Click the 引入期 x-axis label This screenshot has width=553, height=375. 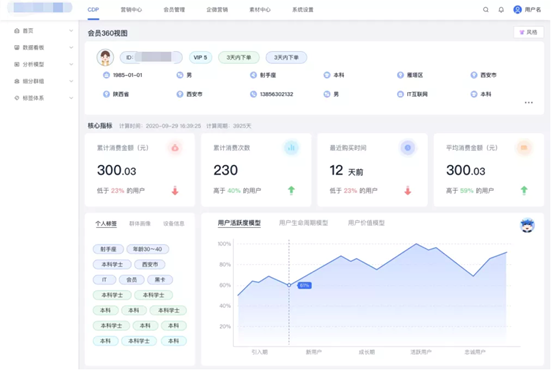tap(260, 352)
